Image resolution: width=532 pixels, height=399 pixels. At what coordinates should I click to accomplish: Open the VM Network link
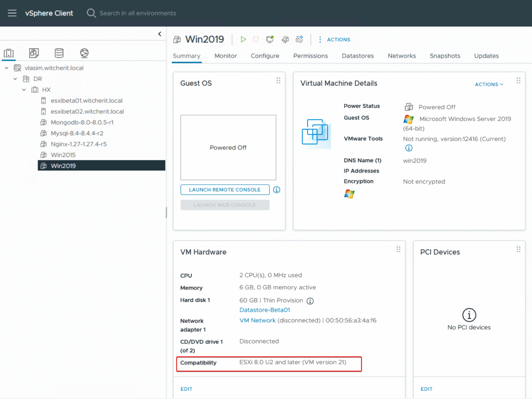[x=258, y=321]
